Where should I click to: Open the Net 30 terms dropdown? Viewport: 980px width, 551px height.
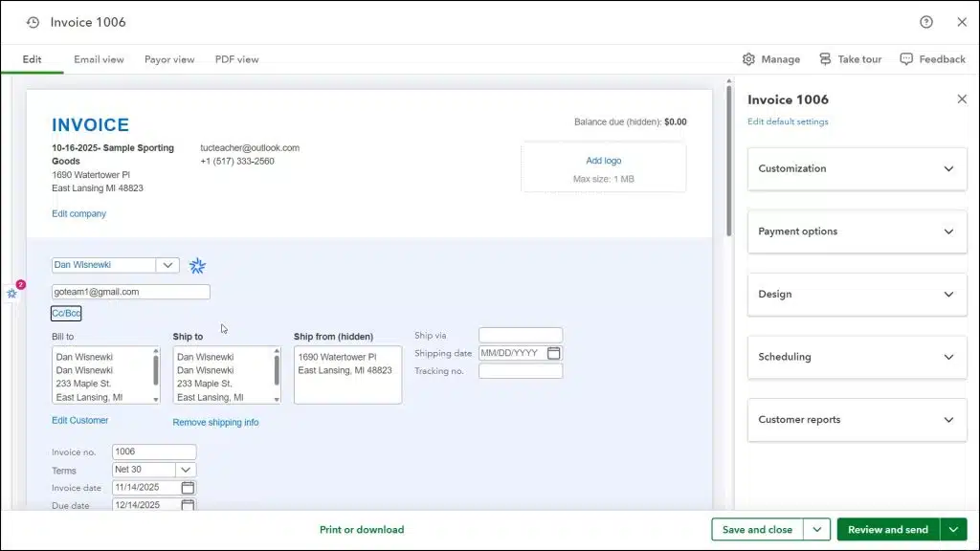pos(186,470)
